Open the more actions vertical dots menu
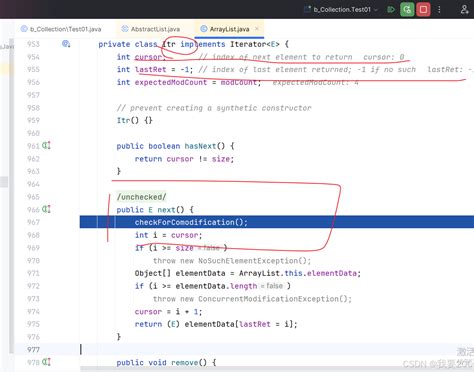This screenshot has height=372, width=474. 439,9
